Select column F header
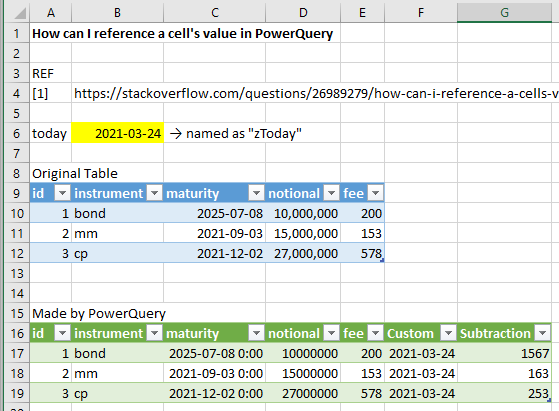Screen dimensions: 559x411 coord(421,12)
